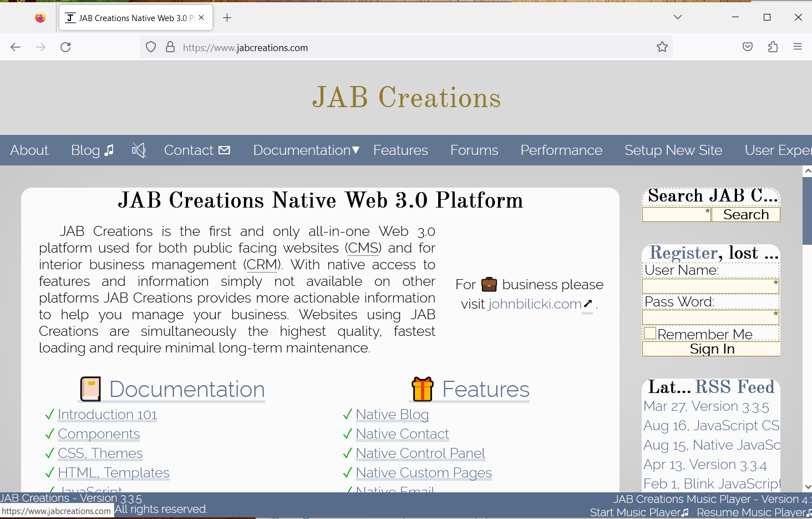Open the Native Control Panel link
This screenshot has height=519, width=812.
pos(420,454)
